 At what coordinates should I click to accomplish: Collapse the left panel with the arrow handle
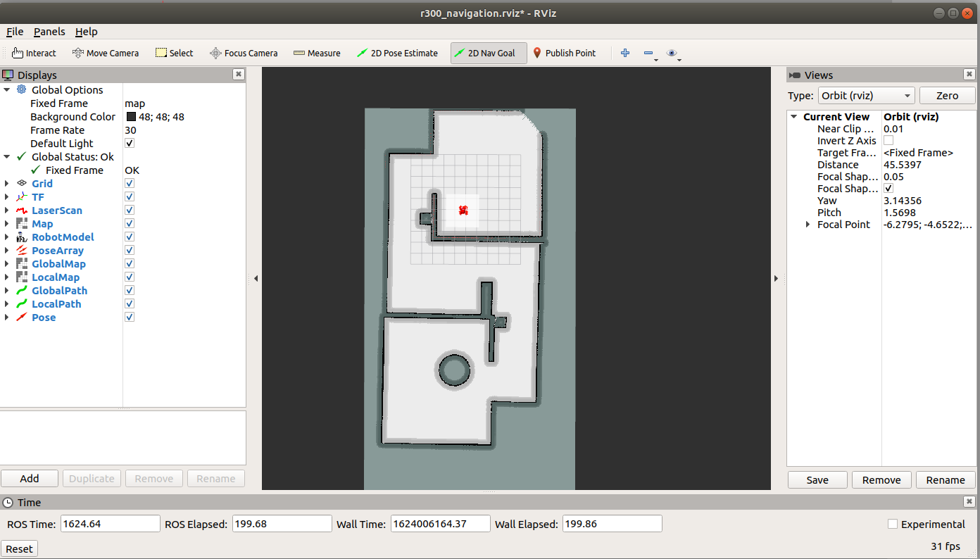(256, 279)
